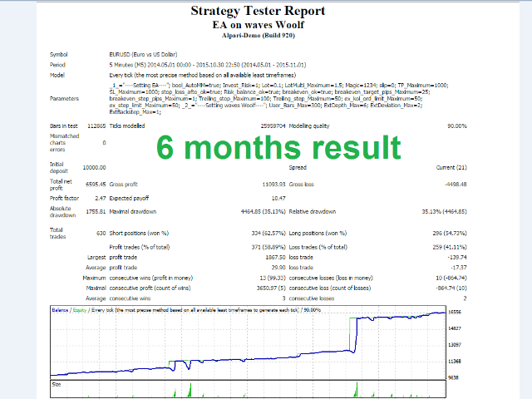Click the average loss trade value -17.37
This screenshot has width=532, height=399.
point(459,268)
